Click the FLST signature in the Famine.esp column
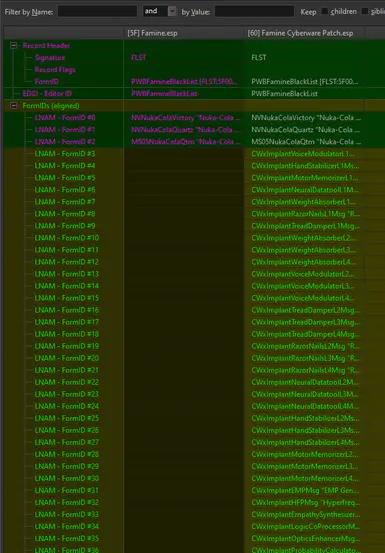The width and height of the screenshot is (385, 553). tap(139, 57)
